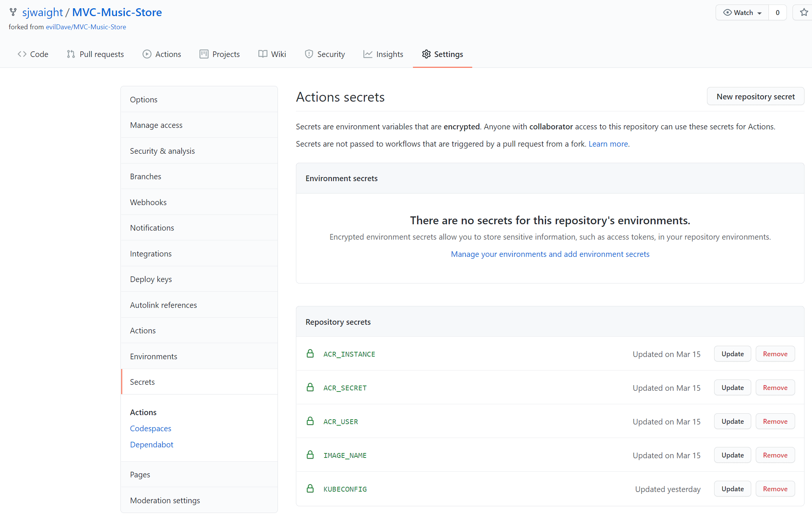This screenshot has width=812, height=516.
Task: Remove the ACR_USER secret
Action: pos(775,421)
